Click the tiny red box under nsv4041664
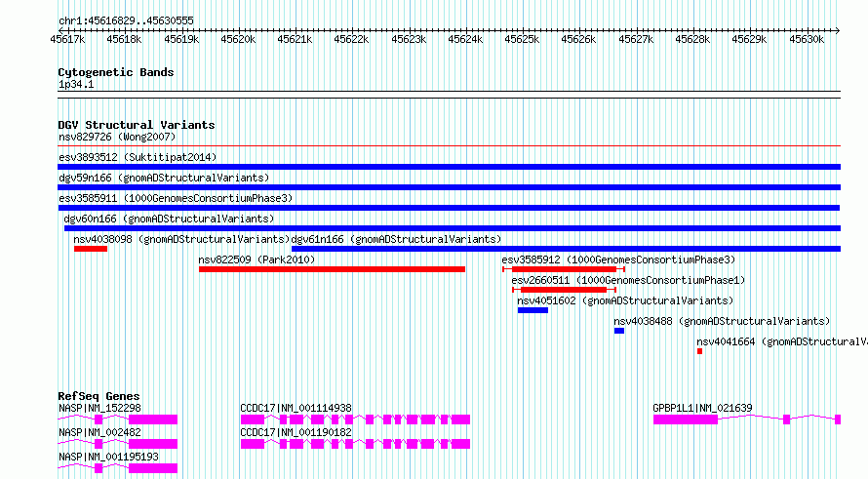The height and width of the screenshot is (479, 868). (699, 351)
